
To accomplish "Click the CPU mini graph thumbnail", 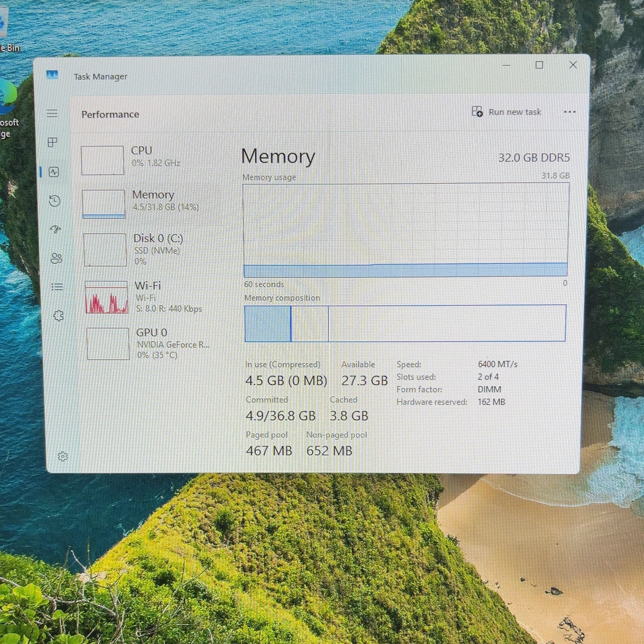I will click(103, 160).
